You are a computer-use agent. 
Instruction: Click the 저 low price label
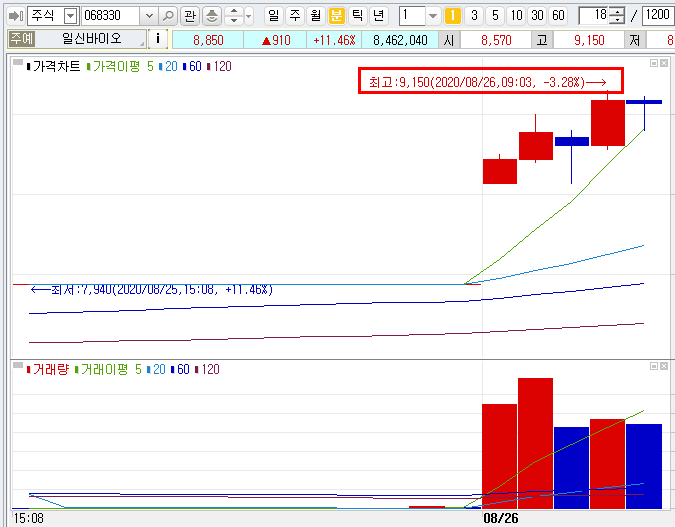(635, 40)
